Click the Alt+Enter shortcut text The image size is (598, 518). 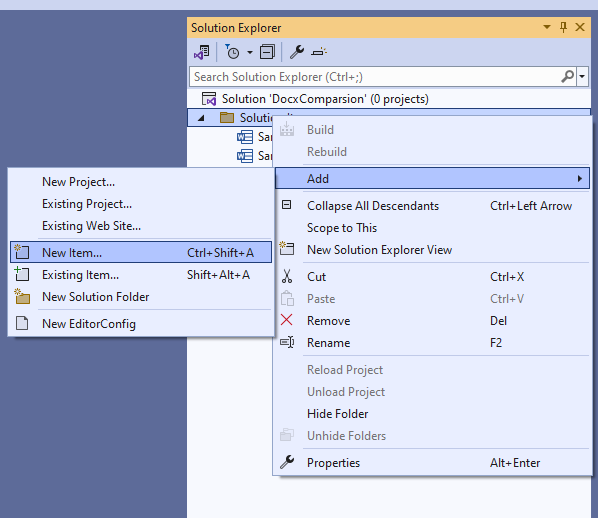tap(515, 463)
